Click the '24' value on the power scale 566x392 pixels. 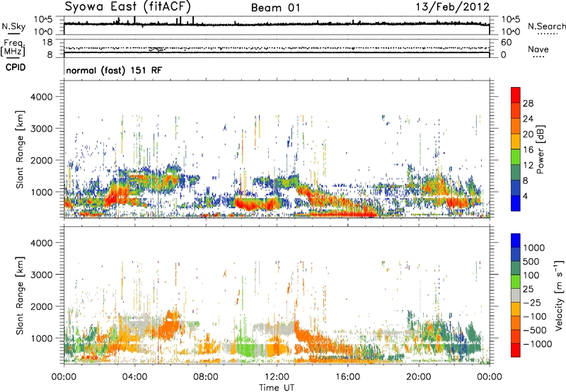coord(528,119)
